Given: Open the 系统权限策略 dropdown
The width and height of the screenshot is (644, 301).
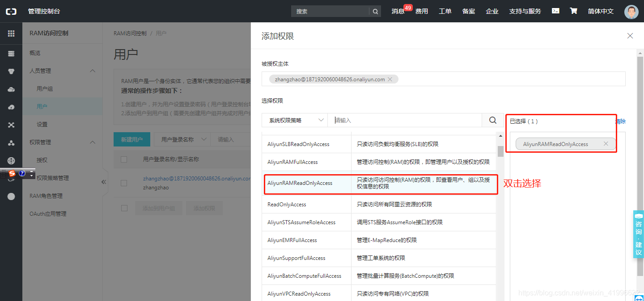Looking at the screenshot, I should click(x=295, y=120).
